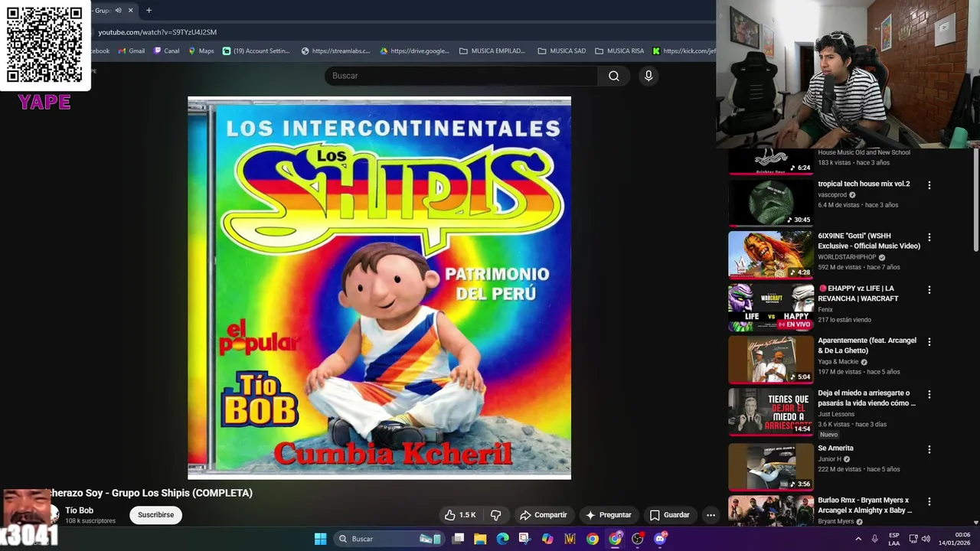Open options for Burlao Rmx video

pyautogui.click(x=929, y=501)
